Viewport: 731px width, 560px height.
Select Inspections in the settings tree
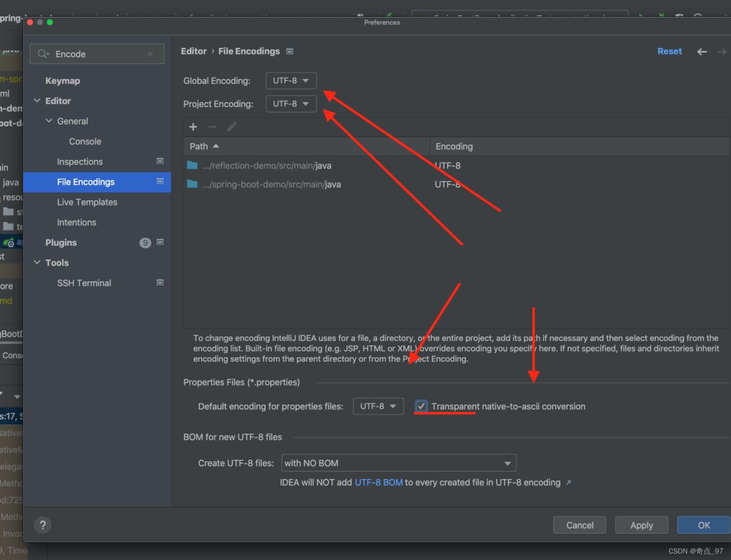coord(80,162)
